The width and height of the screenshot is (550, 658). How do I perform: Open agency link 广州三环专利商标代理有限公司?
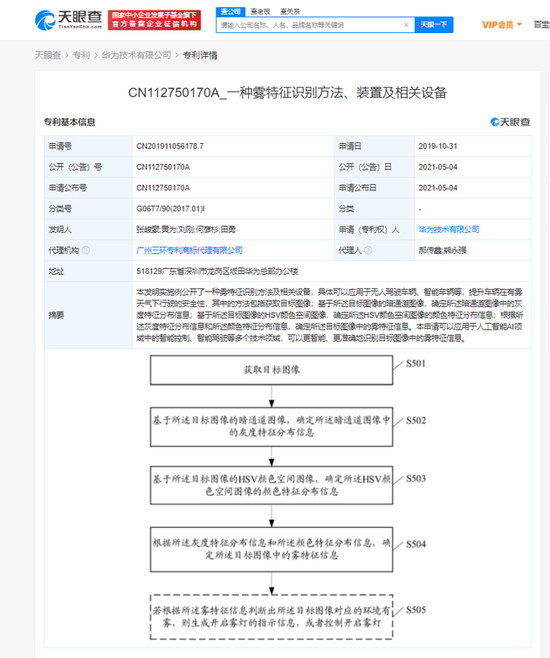click(189, 251)
